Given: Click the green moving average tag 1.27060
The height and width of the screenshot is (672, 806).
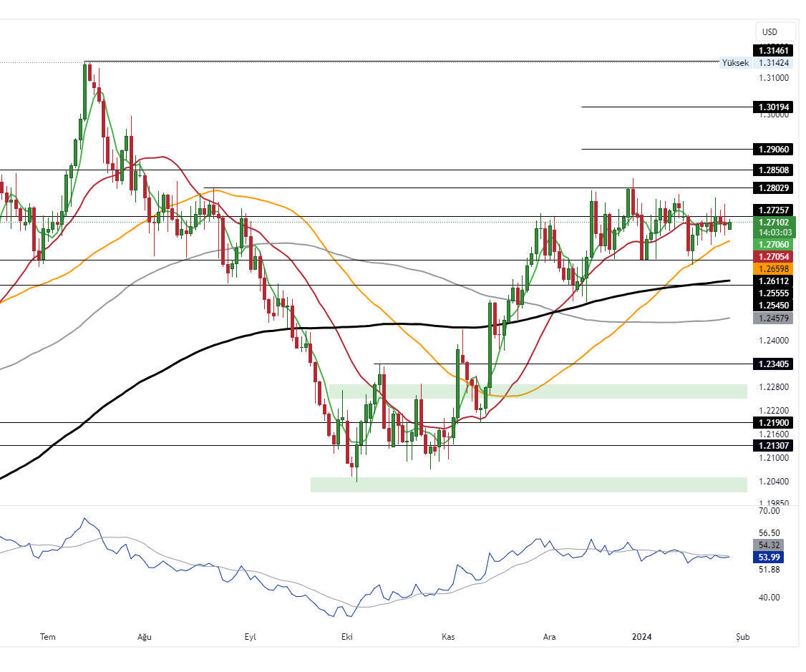Looking at the screenshot, I should pos(772,245).
